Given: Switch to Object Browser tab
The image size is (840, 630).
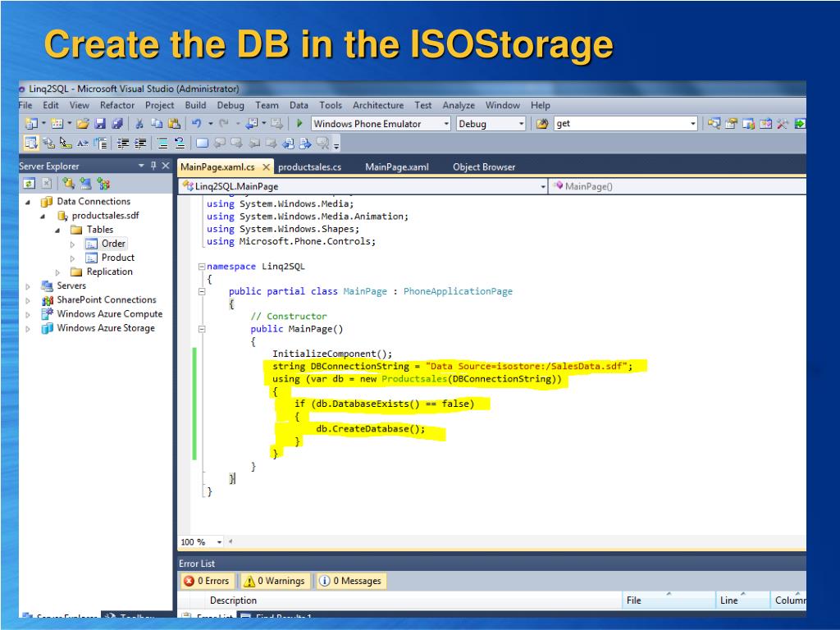Looking at the screenshot, I should (484, 167).
